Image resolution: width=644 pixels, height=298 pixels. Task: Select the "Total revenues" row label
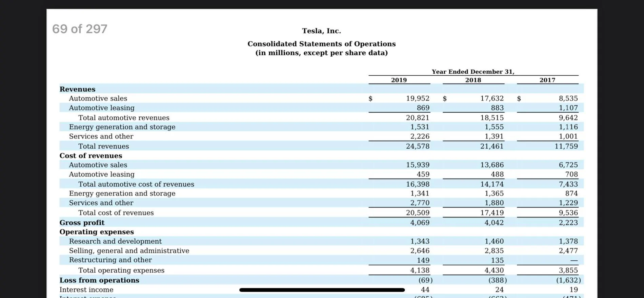103,146
